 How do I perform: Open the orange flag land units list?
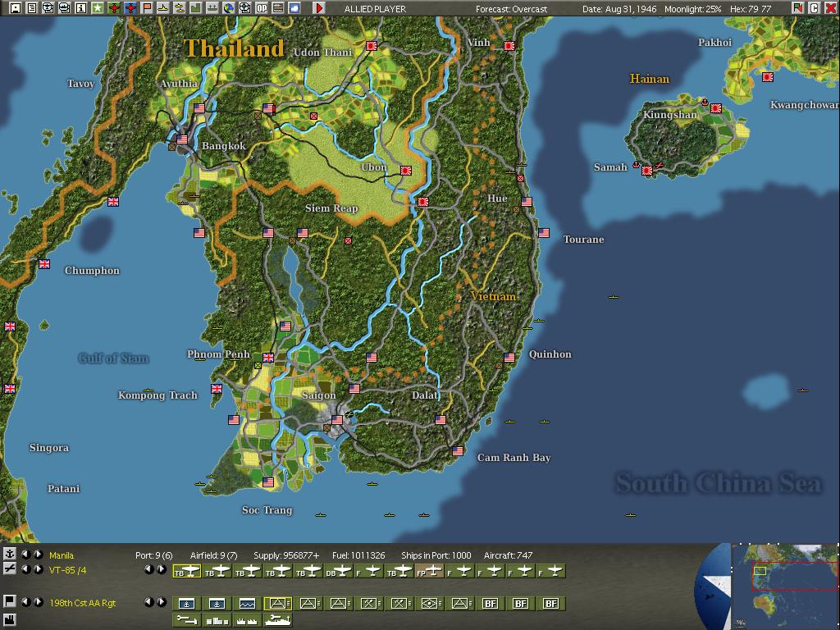tap(147, 8)
